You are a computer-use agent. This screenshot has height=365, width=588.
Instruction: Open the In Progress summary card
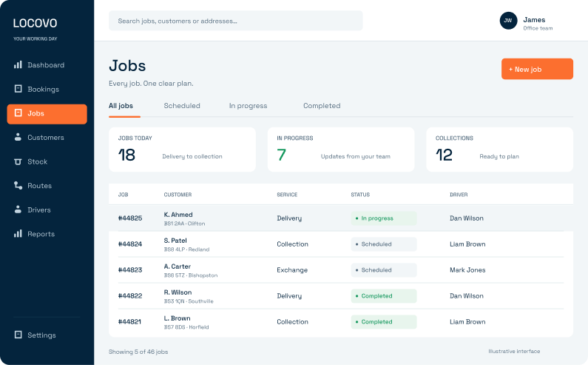coord(341,150)
